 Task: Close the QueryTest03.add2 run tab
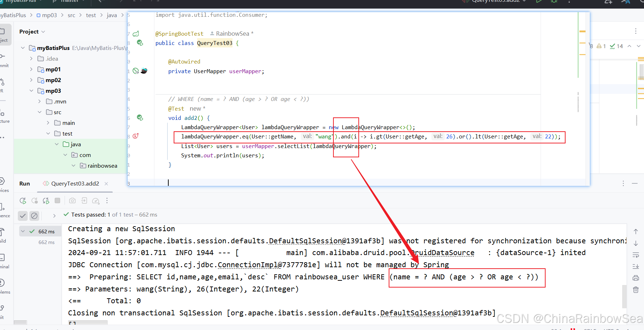click(x=106, y=183)
